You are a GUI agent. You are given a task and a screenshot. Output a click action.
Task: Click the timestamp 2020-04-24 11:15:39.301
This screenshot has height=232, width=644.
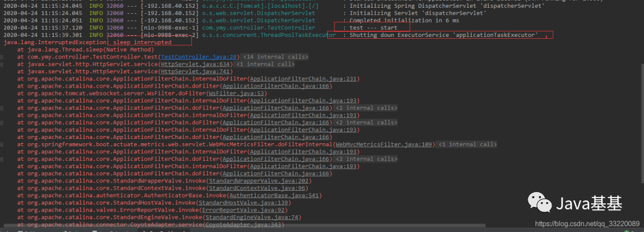(x=43, y=35)
